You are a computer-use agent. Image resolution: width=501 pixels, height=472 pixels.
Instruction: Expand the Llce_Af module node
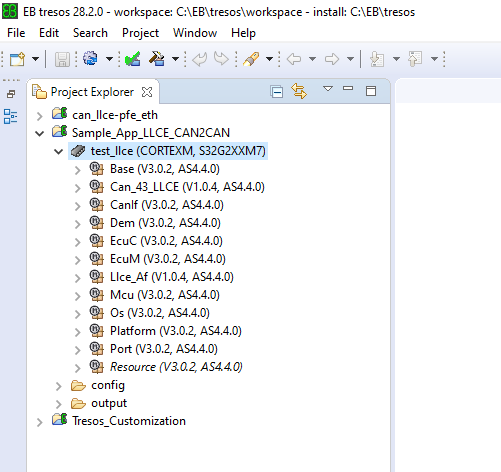[78, 278]
